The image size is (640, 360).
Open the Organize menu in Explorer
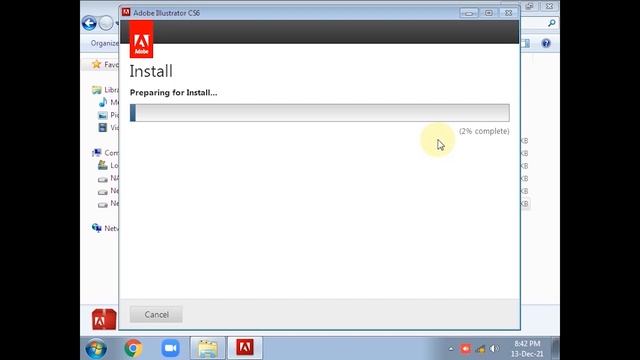tap(104, 43)
